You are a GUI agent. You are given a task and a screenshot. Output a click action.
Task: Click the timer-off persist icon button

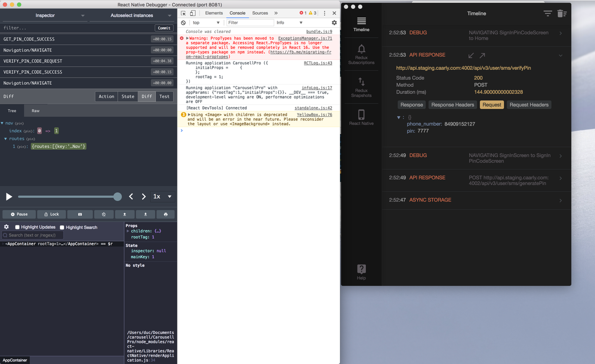[104, 214]
